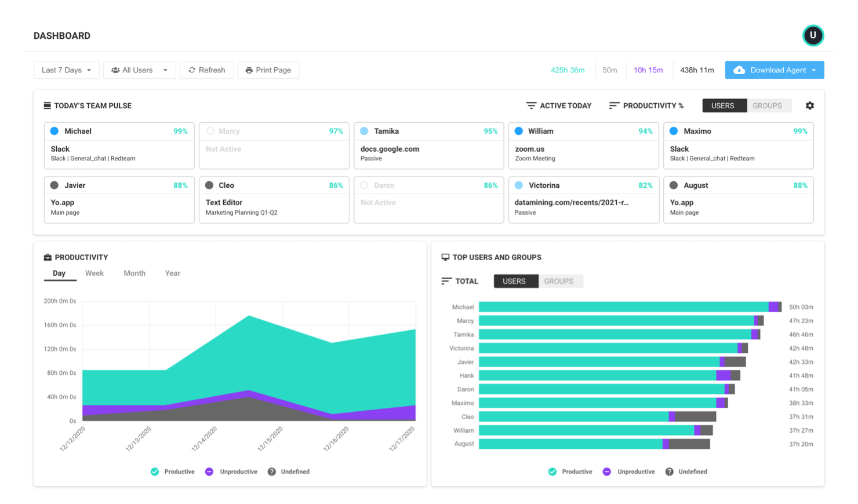Viewport: 858px width, 504px height.
Task: Click the Today's Team Pulse list icon
Action: pyautogui.click(x=46, y=105)
